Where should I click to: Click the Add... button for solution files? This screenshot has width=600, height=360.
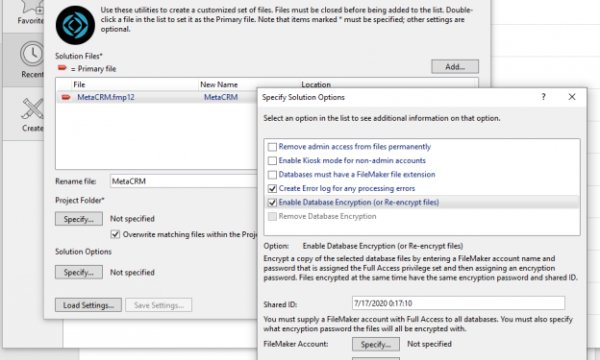[x=455, y=67]
